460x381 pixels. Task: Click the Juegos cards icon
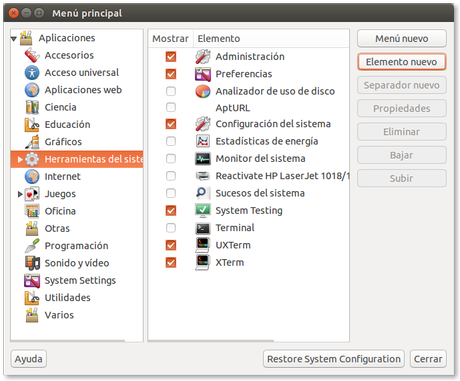coord(32,194)
